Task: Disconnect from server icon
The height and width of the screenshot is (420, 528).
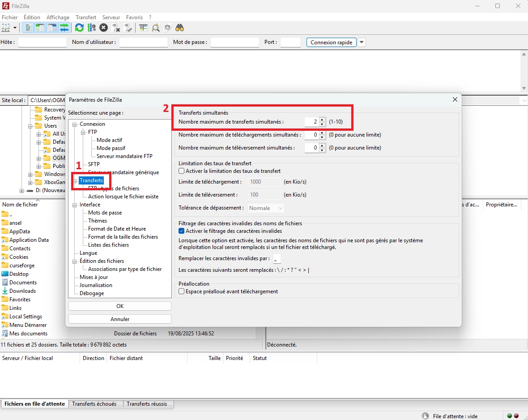Action: [x=116, y=28]
